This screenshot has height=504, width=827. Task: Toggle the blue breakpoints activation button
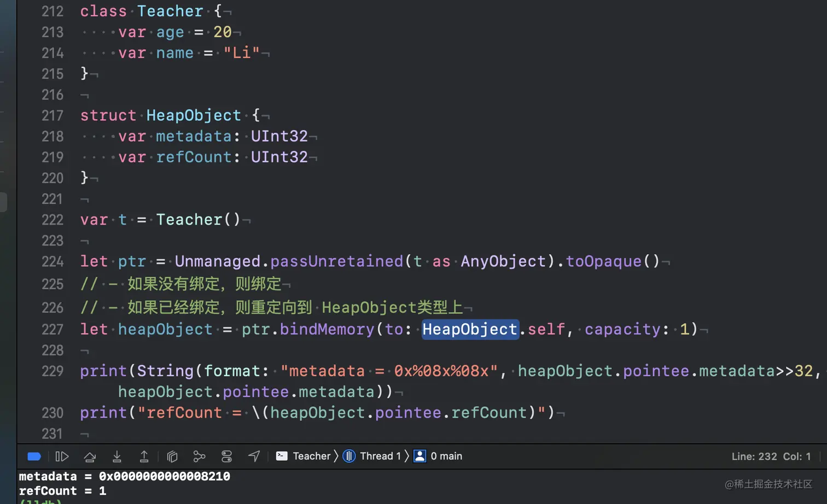tap(34, 456)
